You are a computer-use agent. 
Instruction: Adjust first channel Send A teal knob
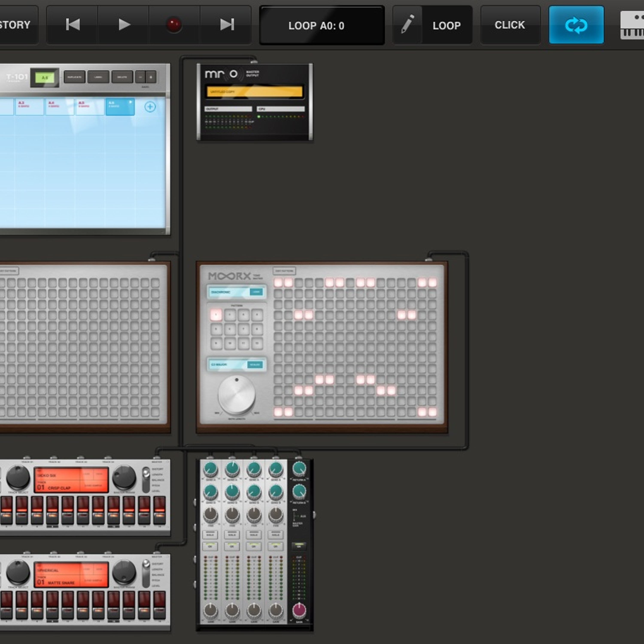point(210,469)
